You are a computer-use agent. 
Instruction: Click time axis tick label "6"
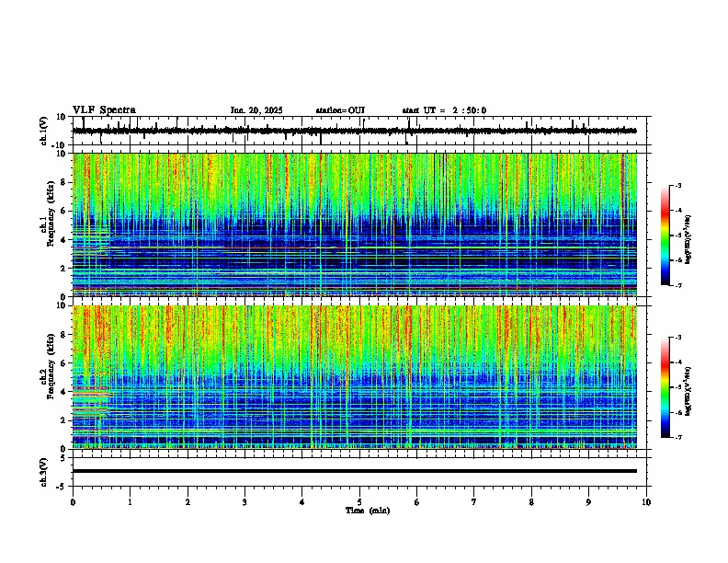click(416, 502)
